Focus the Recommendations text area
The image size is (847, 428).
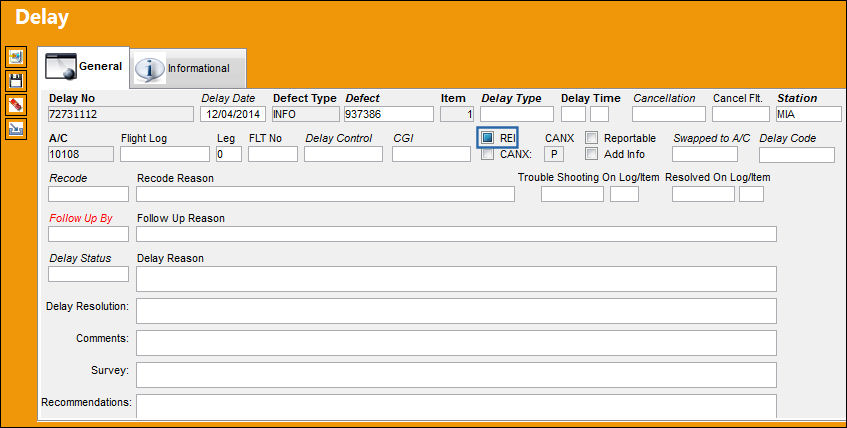pos(456,406)
